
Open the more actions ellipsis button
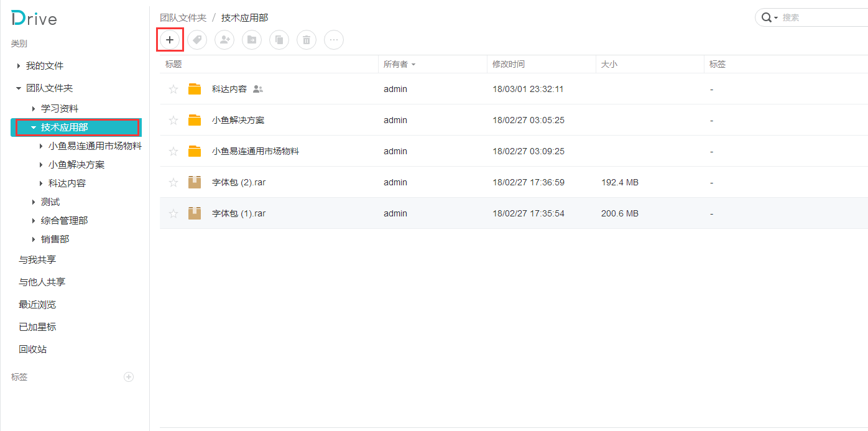pyautogui.click(x=334, y=40)
